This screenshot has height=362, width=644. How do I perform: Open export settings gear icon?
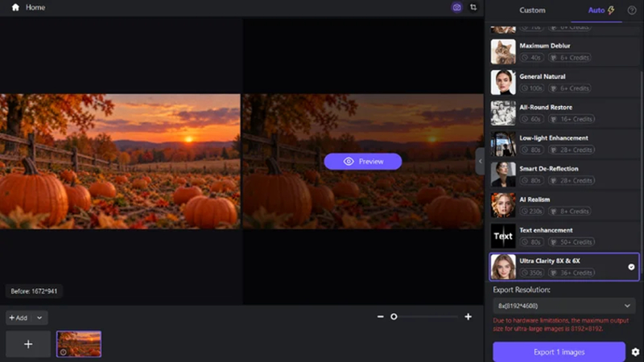tap(635, 352)
